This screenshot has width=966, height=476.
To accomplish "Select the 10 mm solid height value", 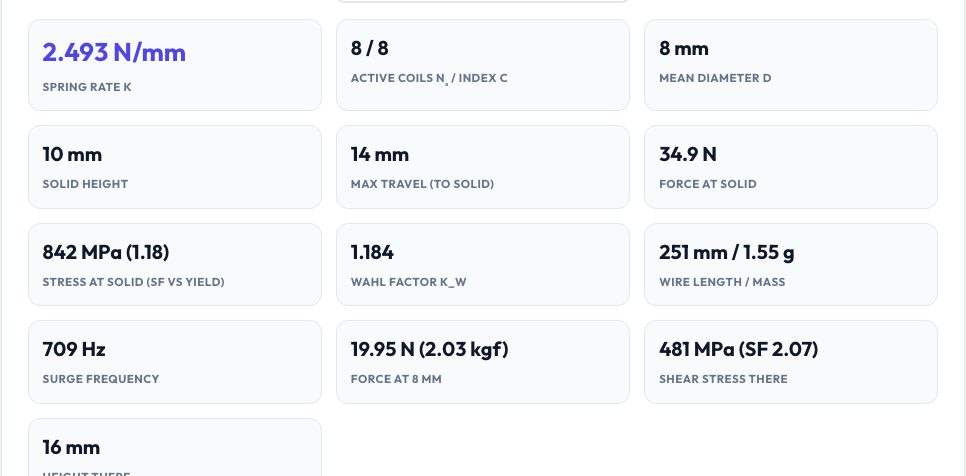I will coord(72,154).
